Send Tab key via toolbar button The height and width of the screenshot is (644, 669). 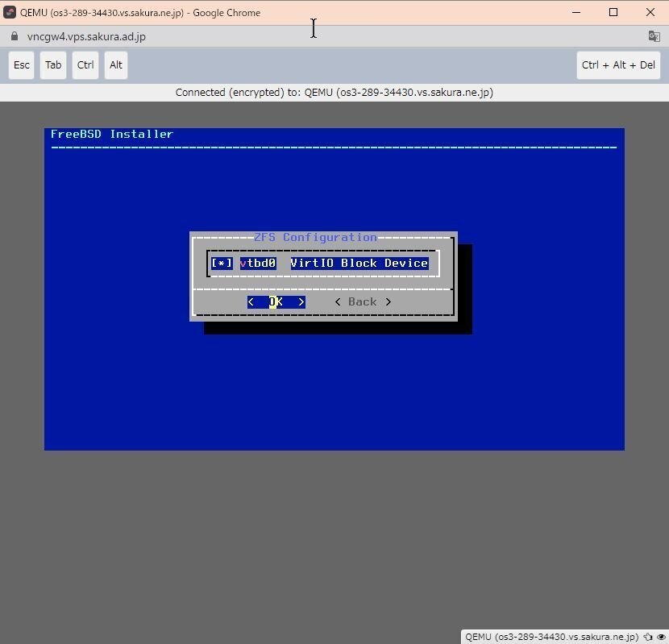tap(53, 65)
